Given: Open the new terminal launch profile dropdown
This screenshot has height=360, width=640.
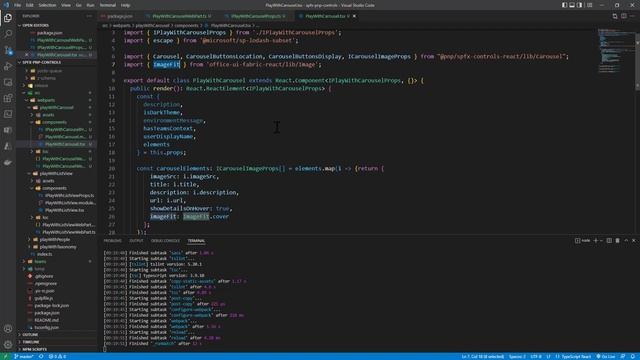Looking at the screenshot, I should pyautogui.click(x=601, y=241).
